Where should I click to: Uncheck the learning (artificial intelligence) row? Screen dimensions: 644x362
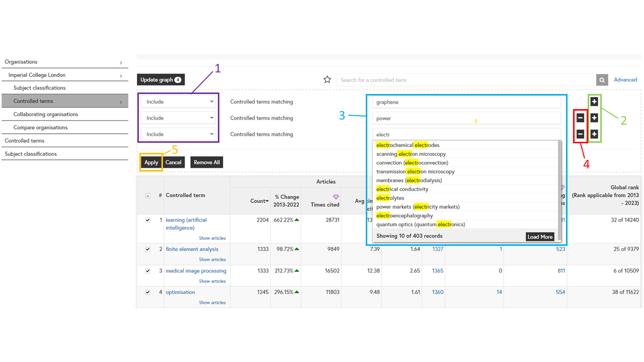tap(147, 220)
